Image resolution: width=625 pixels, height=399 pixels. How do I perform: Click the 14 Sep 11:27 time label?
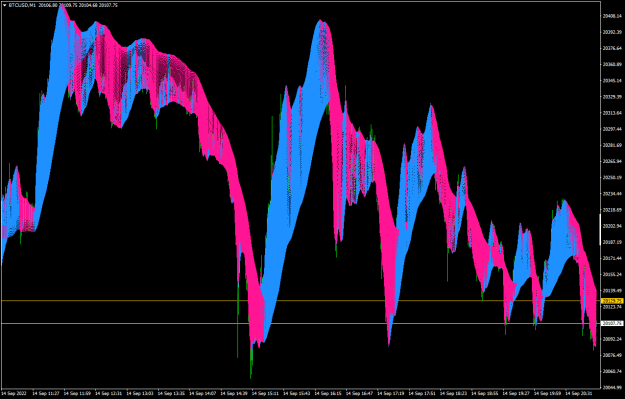click(x=46, y=393)
